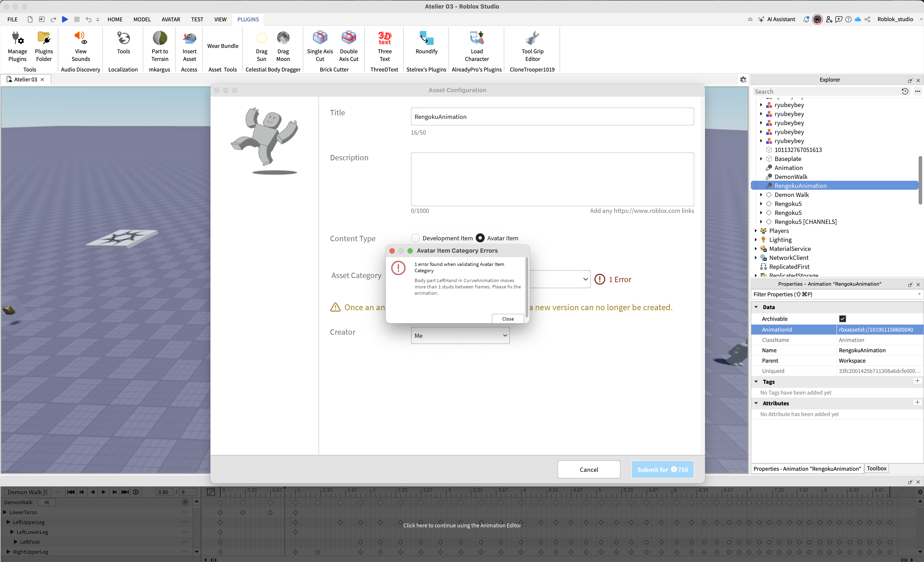Switch to the AVATAR ribbon tab
The width and height of the screenshot is (924, 562).
171,19
